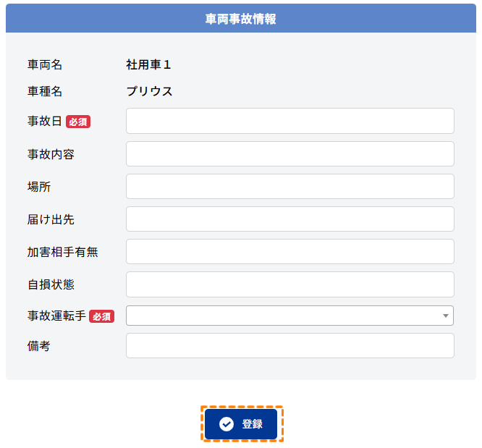This screenshot has height=448, width=482.
Task: Click the 届け出先 text field
Action: point(289,219)
